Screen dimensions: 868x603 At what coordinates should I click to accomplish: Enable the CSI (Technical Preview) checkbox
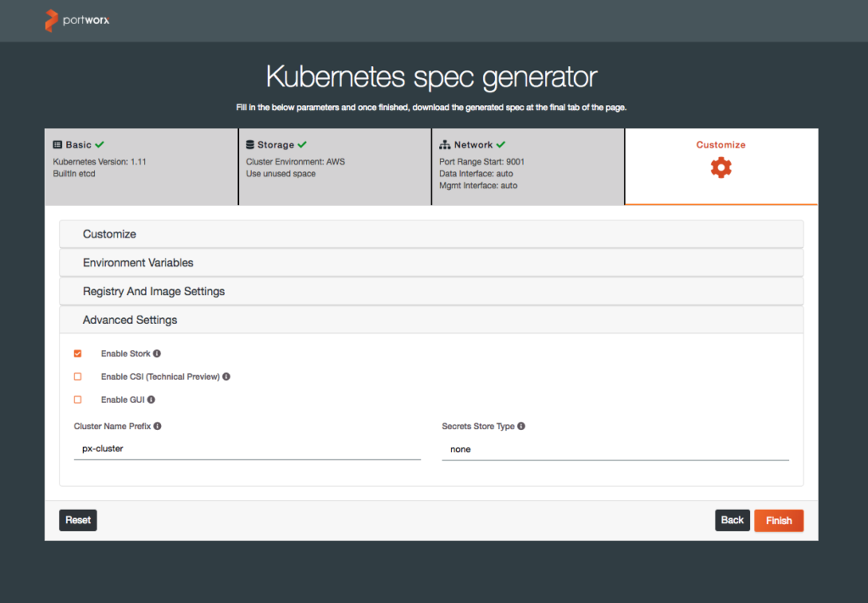coord(78,377)
